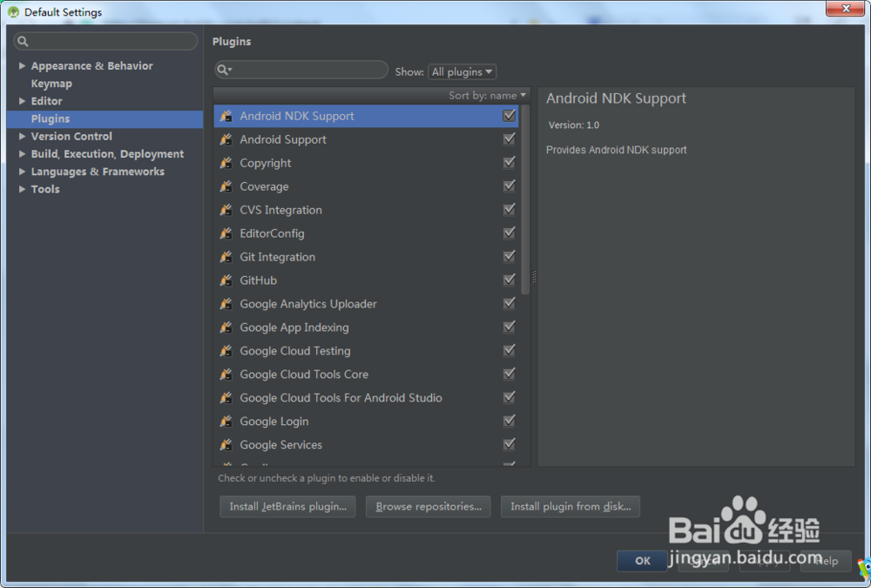Click the settings search magnifier icon
871x588 pixels.
(23, 41)
